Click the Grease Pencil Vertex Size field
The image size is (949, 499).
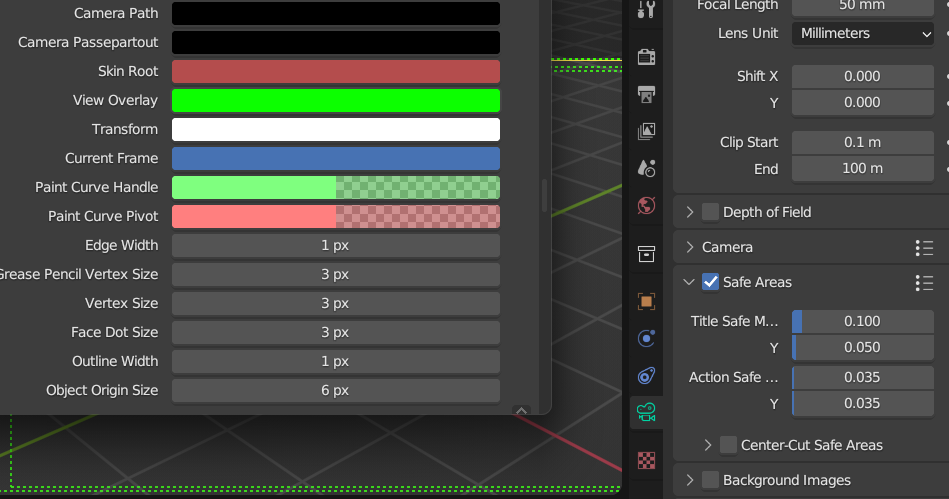336,275
